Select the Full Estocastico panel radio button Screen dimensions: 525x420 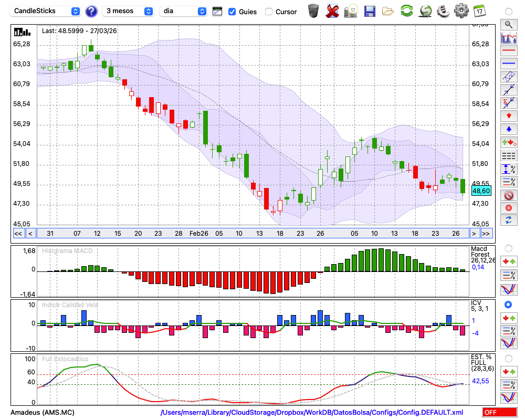tap(509, 359)
